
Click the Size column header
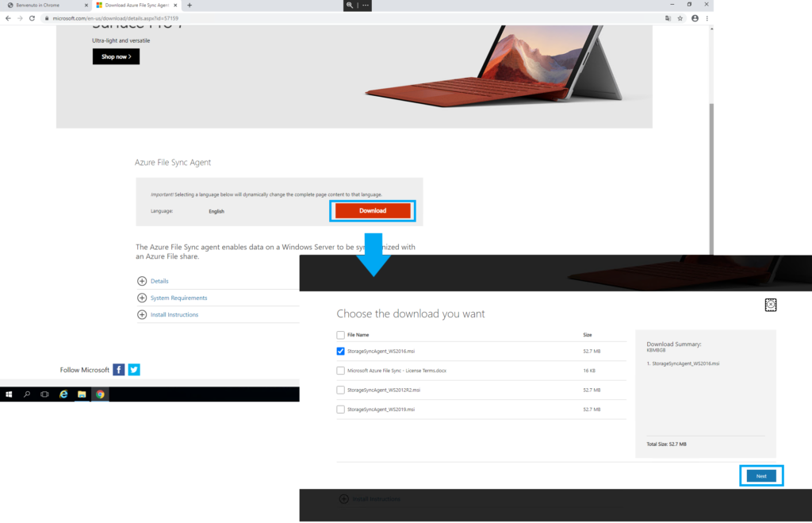click(x=588, y=335)
